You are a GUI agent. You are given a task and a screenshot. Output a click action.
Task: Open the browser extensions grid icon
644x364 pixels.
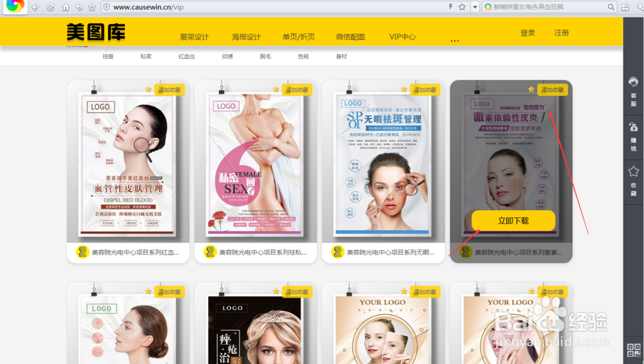(x=625, y=7)
